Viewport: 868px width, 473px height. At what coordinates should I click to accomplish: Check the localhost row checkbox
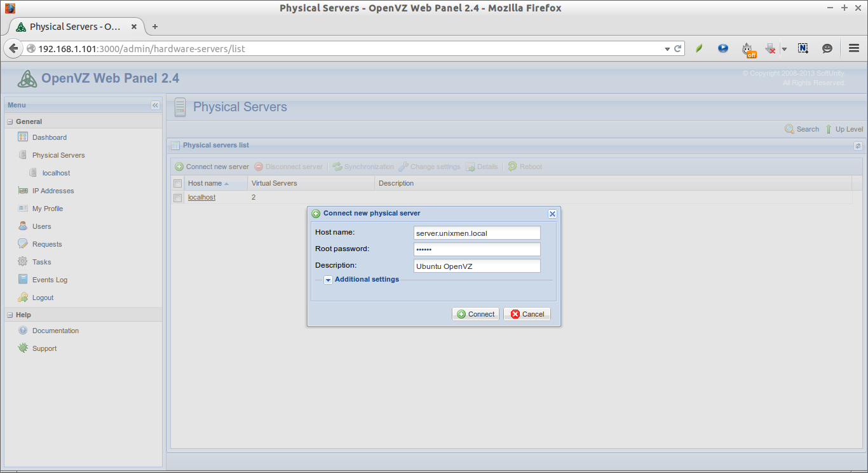click(177, 198)
